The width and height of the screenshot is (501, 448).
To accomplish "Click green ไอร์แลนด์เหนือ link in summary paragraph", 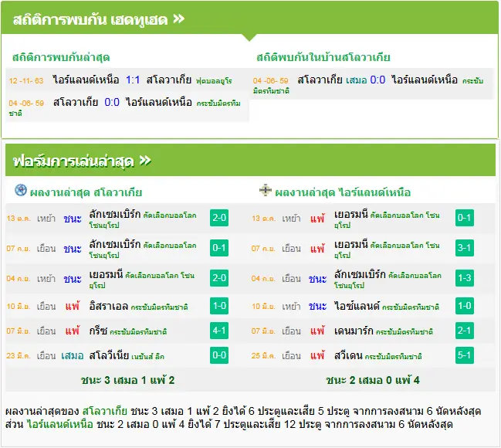I will [x=60, y=424].
